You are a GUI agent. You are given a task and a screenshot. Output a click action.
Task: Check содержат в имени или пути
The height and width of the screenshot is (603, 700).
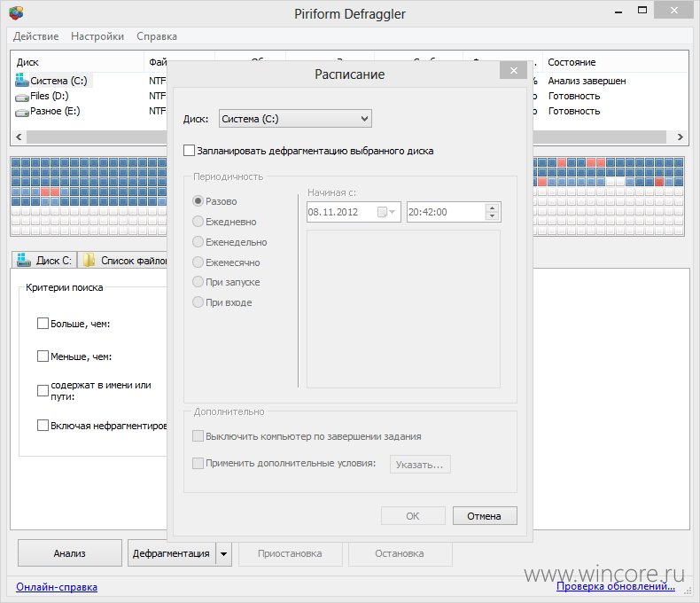click(43, 390)
